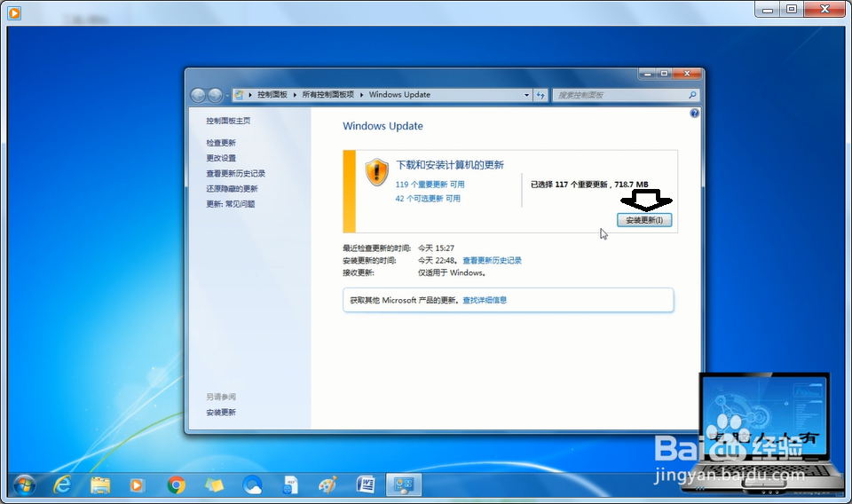This screenshot has height=504, width=852.
Task: Launch Paint from the taskbar
Action: coord(327,485)
